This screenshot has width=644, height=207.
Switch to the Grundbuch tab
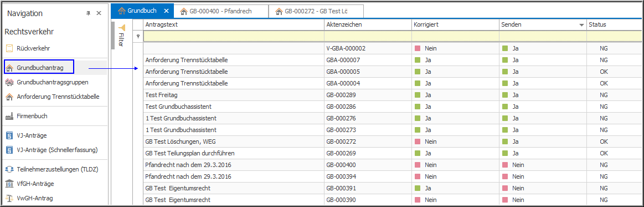pyautogui.click(x=142, y=11)
